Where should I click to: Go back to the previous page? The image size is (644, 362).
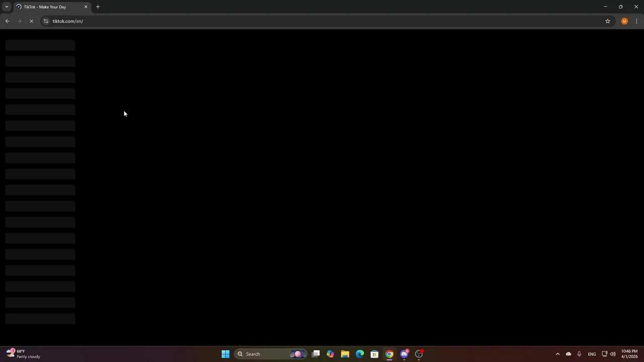[7, 21]
